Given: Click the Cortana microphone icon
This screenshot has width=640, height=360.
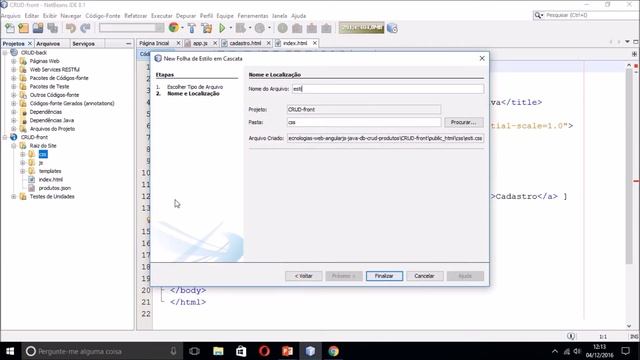Looking at the screenshot, I should (x=173, y=351).
